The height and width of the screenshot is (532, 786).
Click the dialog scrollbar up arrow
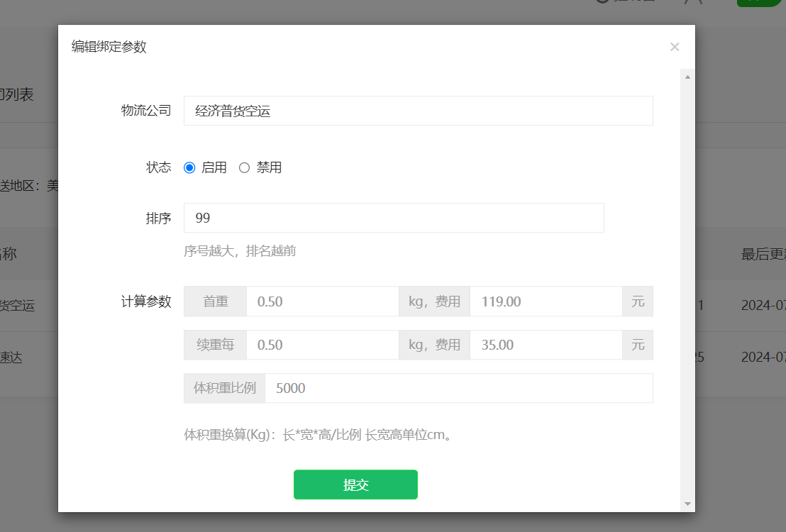[687, 77]
